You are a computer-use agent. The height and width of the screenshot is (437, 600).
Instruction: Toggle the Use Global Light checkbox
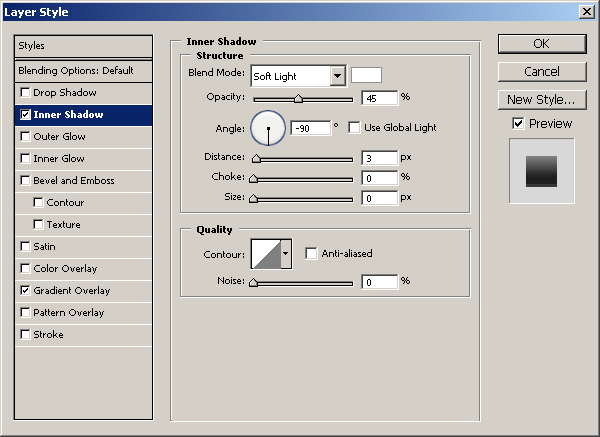(x=354, y=127)
